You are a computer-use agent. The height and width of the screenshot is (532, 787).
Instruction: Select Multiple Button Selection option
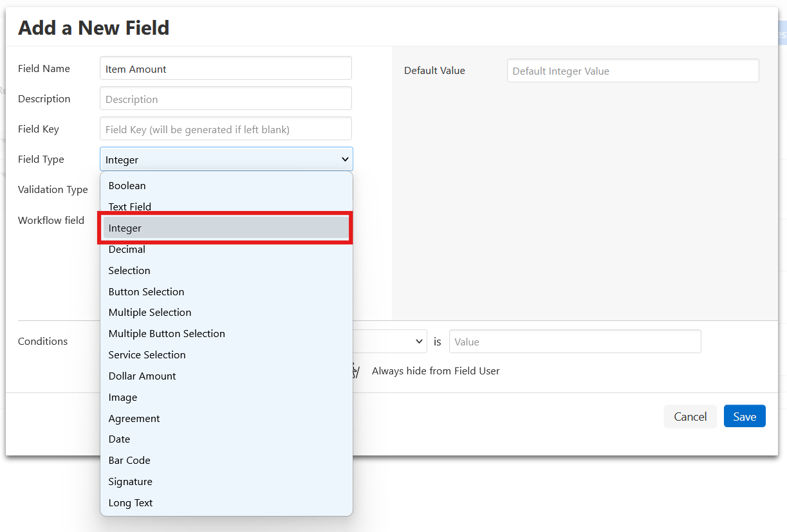coord(167,333)
